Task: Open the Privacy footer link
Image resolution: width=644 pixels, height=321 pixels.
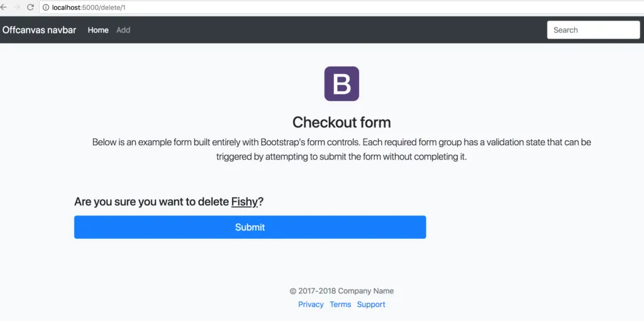Action: point(311,305)
